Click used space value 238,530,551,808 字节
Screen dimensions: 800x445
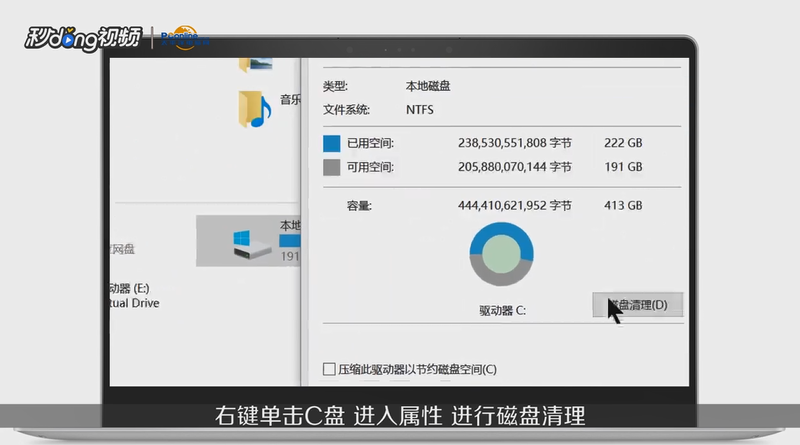515,143
